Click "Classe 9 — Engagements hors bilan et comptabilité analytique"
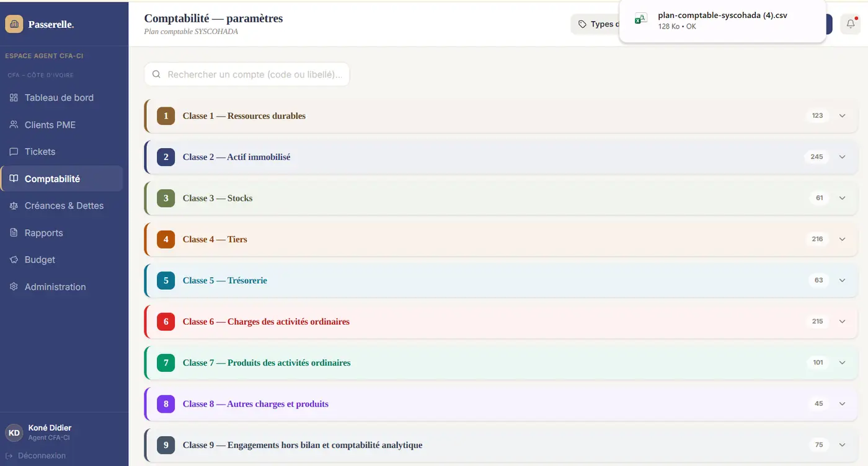Image resolution: width=868 pixels, height=466 pixels. point(303,445)
